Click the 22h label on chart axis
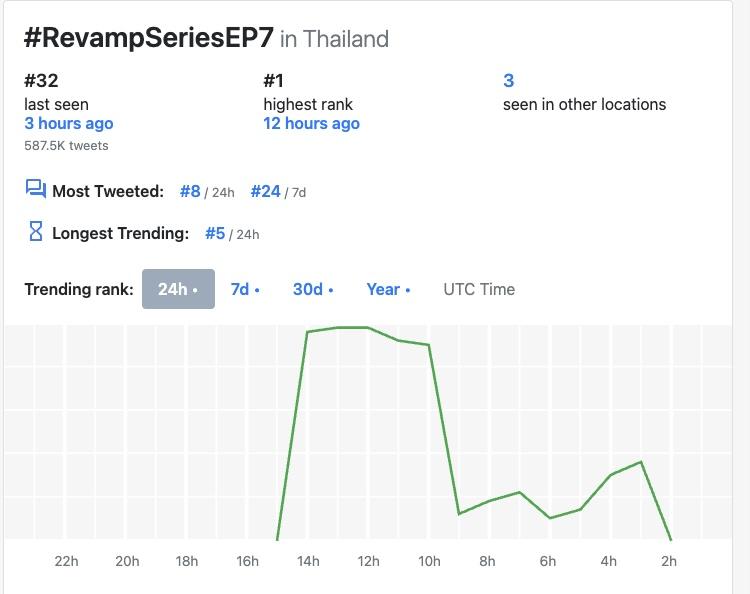The image size is (750, 594). pos(66,561)
